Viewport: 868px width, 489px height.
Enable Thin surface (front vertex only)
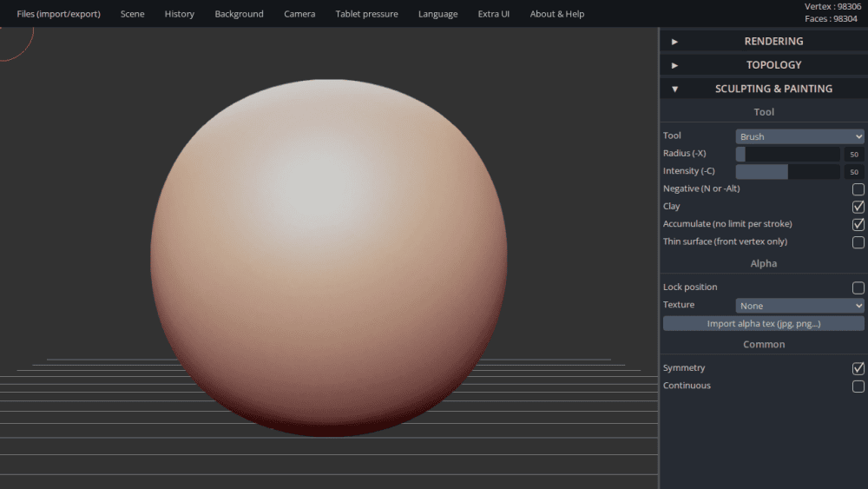pyautogui.click(x=858, y=242)
